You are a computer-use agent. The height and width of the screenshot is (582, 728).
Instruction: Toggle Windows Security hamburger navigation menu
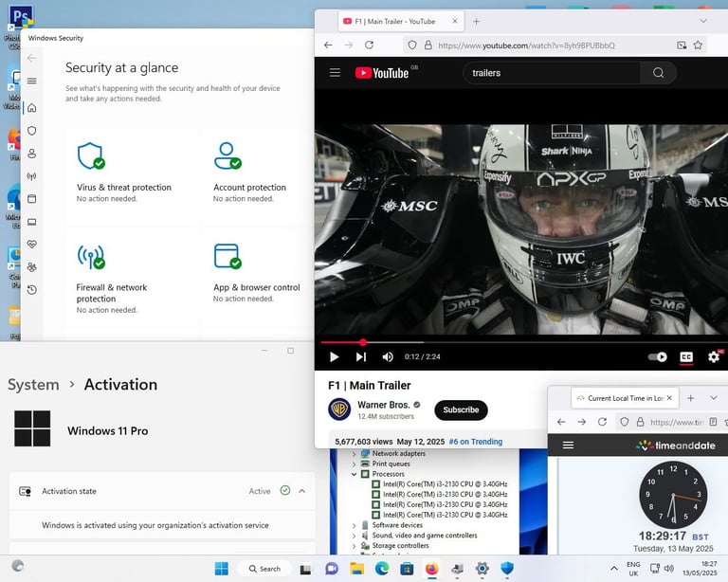point(32,81)
